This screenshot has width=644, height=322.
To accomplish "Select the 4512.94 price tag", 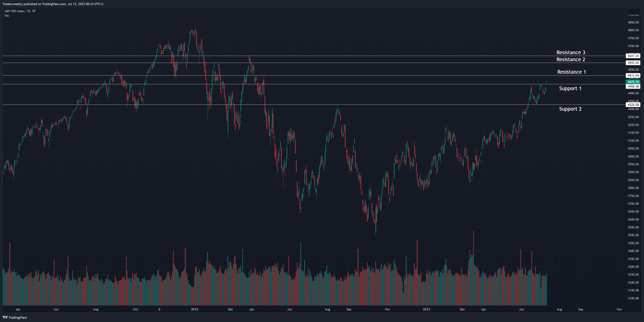I will [x=633, y=75].
